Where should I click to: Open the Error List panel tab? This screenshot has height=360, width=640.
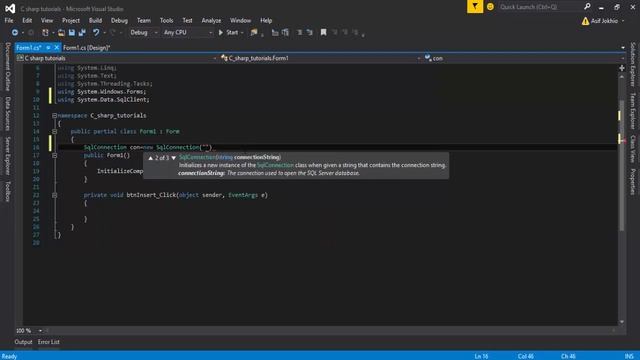point(49,342)
